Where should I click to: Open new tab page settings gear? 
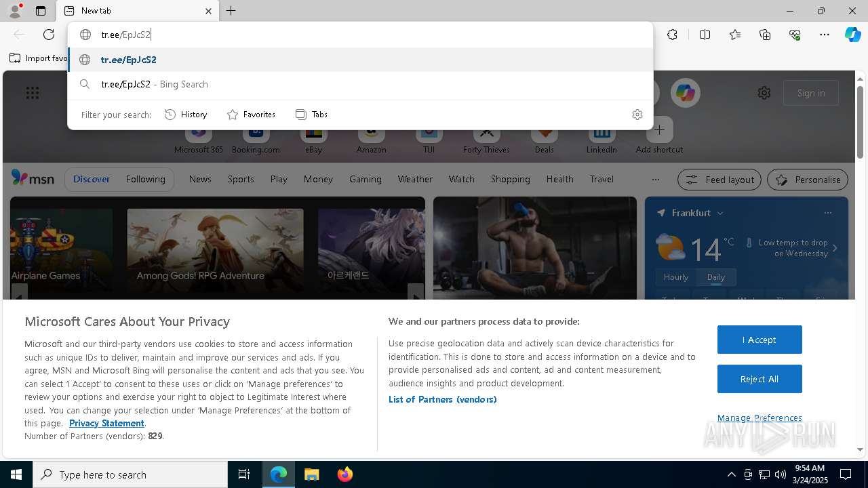(764, 93)
